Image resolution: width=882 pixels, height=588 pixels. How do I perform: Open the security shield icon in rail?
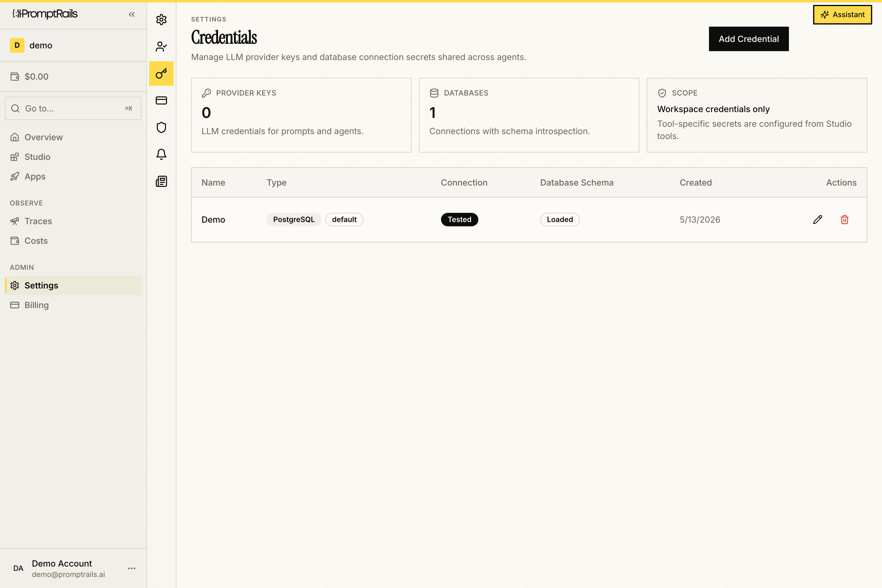(x=161, y=127)
